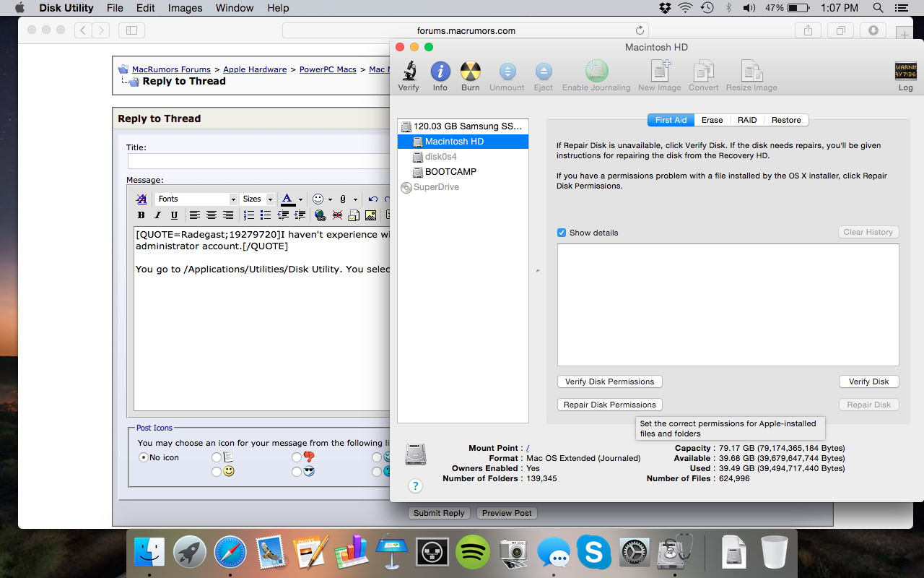Select the yellow smiley post icon radio
The height and width of the screenshot is (578, 924).
pyautogui.click(x=217, y=472)
